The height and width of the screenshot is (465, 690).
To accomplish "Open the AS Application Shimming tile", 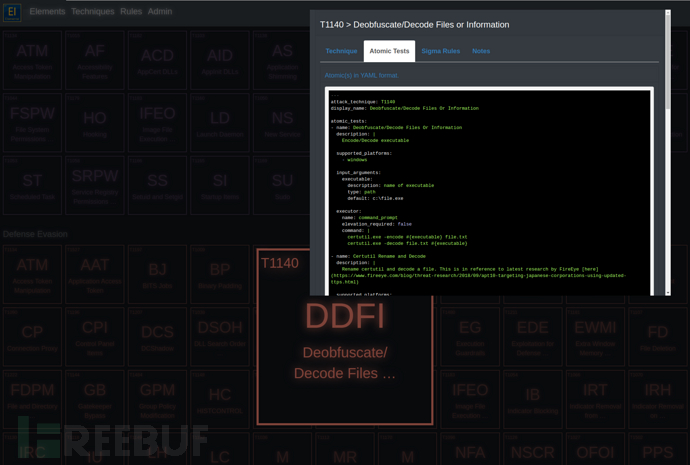I will pos(282,60).
